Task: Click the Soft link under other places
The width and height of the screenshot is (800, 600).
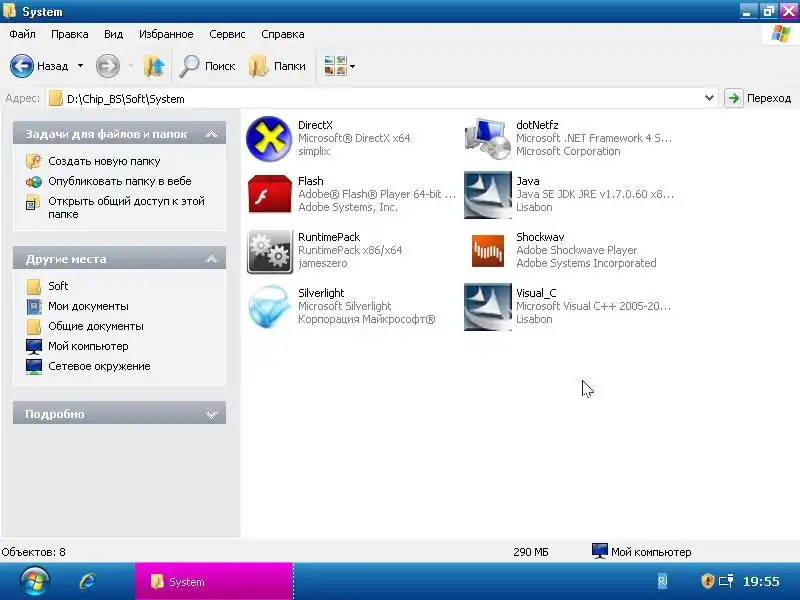Action: click(x=58, y=286)
